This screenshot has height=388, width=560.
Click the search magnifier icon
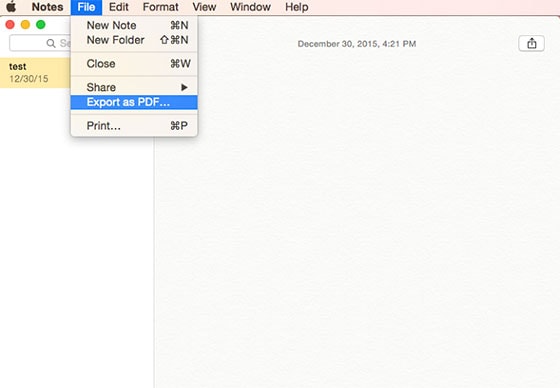(51, 43)
